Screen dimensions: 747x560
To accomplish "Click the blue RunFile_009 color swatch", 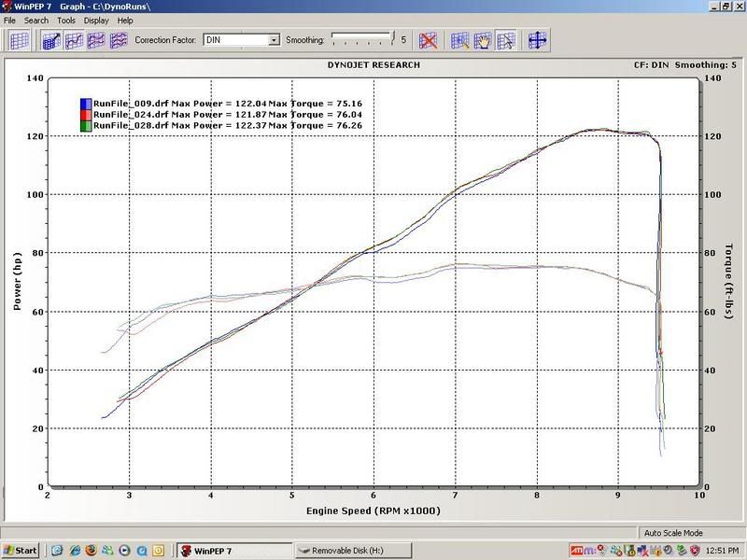I will tap(86, 104).
